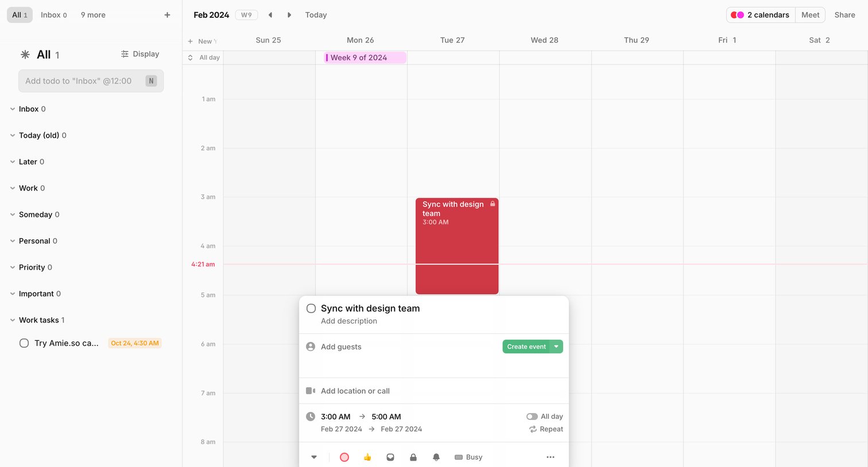
Task: Open the three-dots more options menu
Action: tap(551, 457)
